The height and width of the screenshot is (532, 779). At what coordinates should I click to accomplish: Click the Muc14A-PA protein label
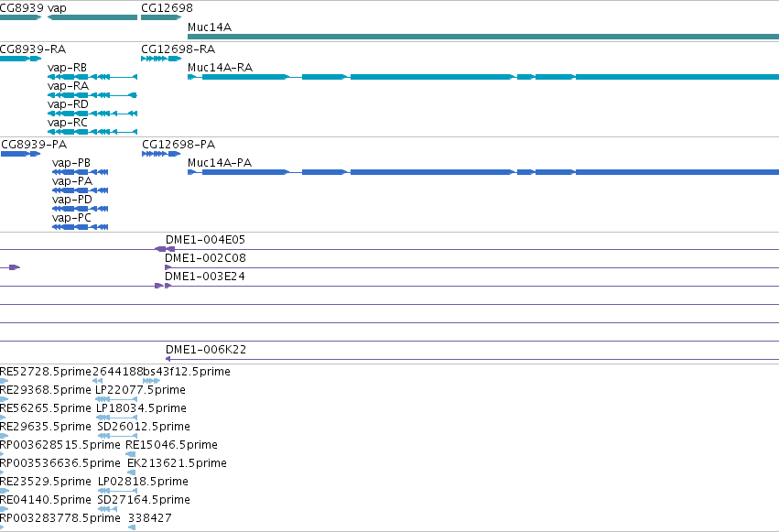(x=220, y=163)
